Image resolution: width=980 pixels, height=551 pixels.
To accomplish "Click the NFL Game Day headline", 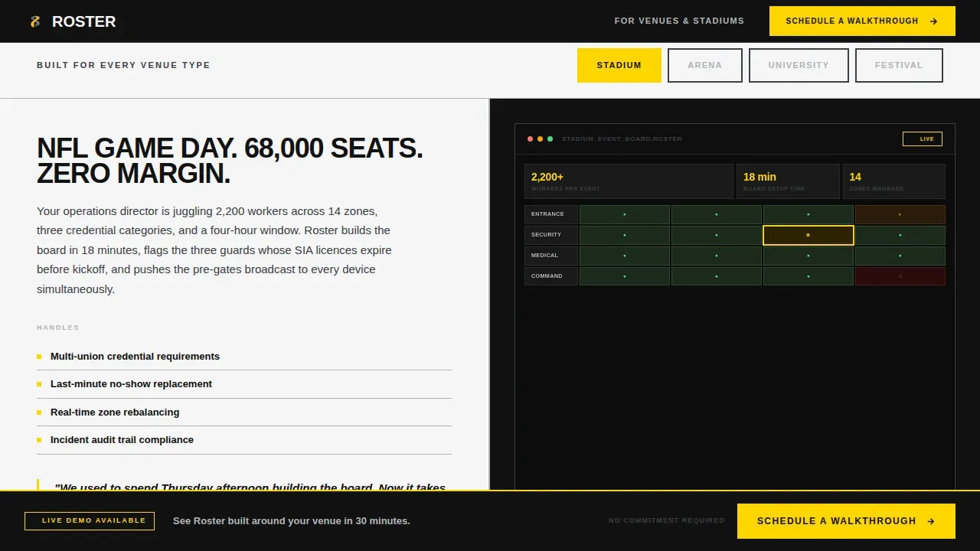I will click(x=230, y=161).
